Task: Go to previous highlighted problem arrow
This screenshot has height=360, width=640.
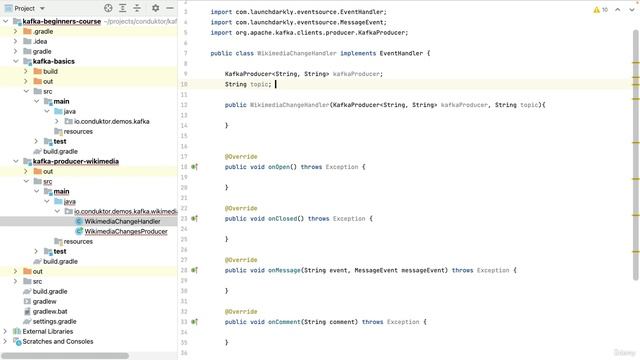Action: 618,10
